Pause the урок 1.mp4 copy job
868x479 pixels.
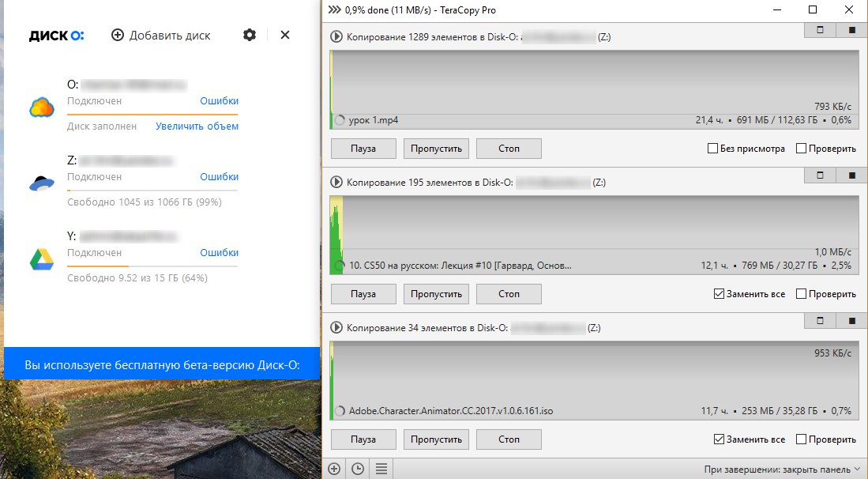(x=363, y=149)
